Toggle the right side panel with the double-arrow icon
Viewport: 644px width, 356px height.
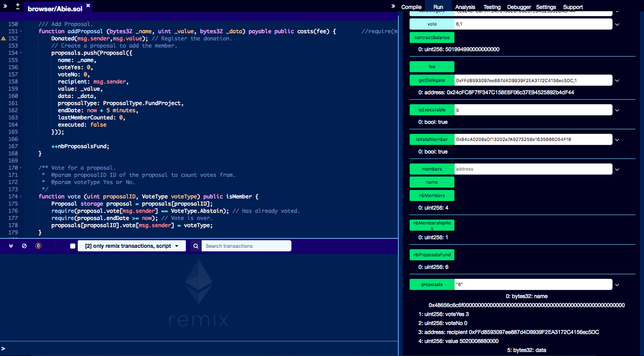(393, 6)
